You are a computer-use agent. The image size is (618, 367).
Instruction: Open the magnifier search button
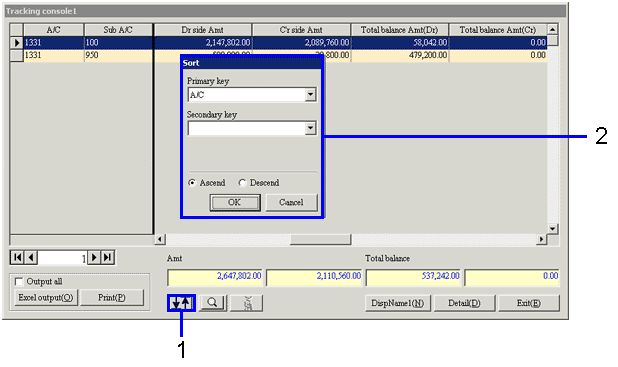pos(213,303)
